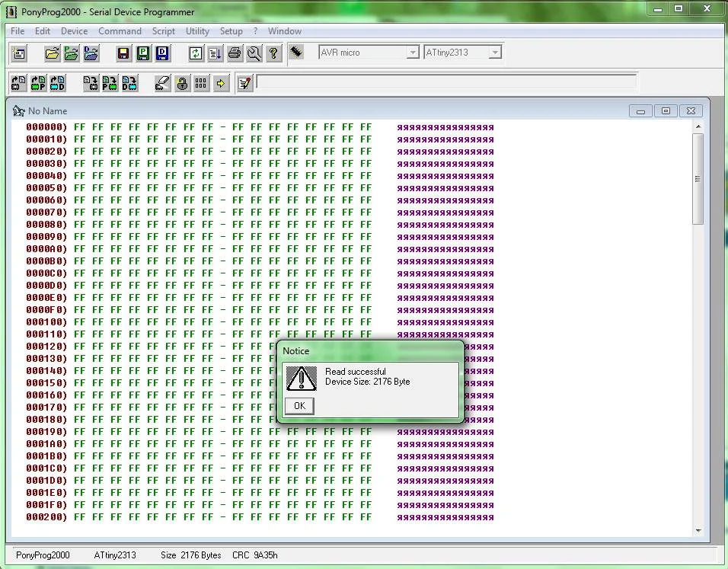Image resolution: width=728 pixels, height=569 pixels.
Task: Save program file with green P floppy icon
Action: coord(142,53)
